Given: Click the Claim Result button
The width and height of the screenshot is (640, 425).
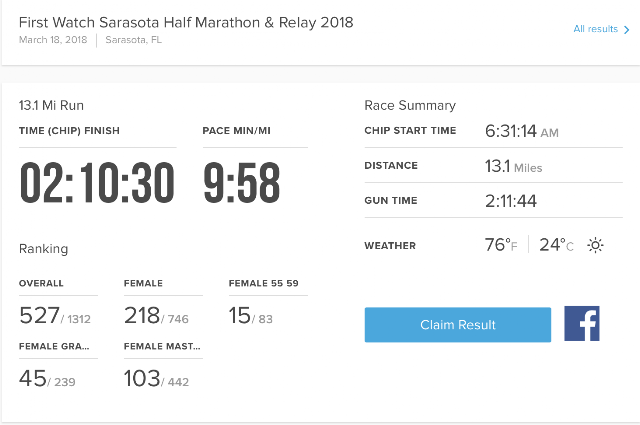Looking at the screenshot, I should click(x=458, y=325).
